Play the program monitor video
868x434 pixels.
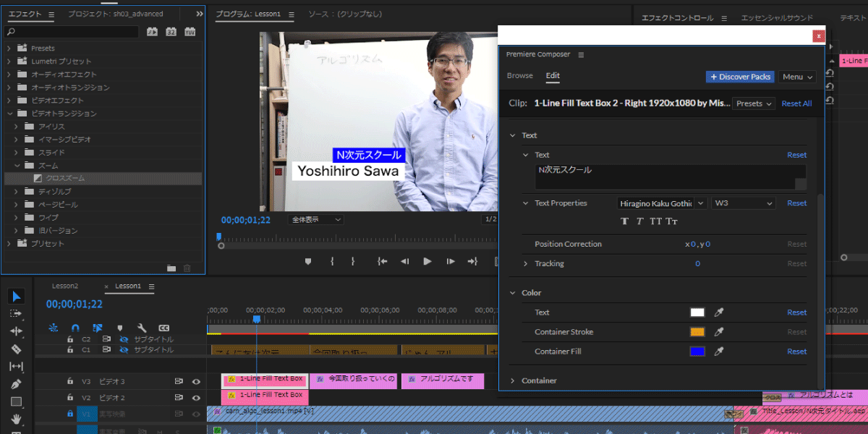point(427,261)
